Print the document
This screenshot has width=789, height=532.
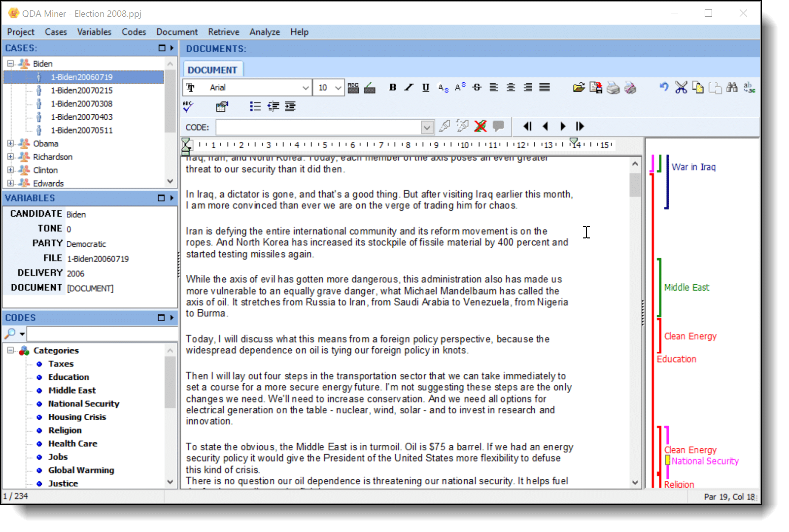point(613,88)
